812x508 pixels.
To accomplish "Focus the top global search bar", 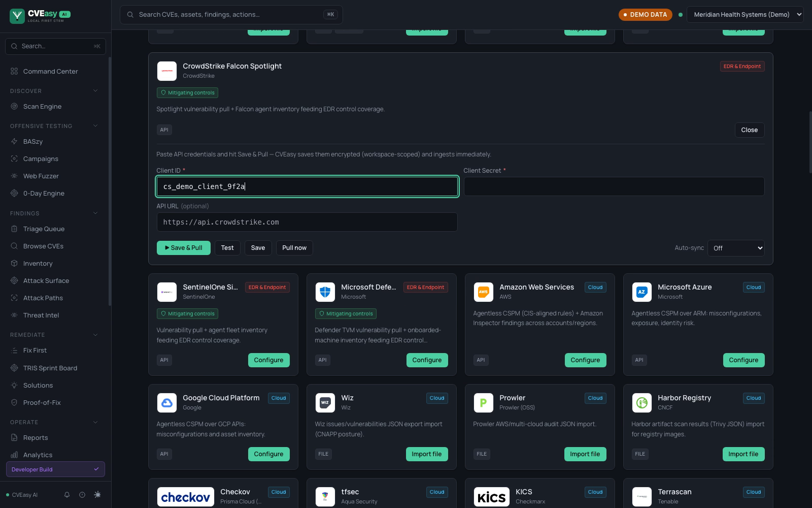I will click(231, 15).
